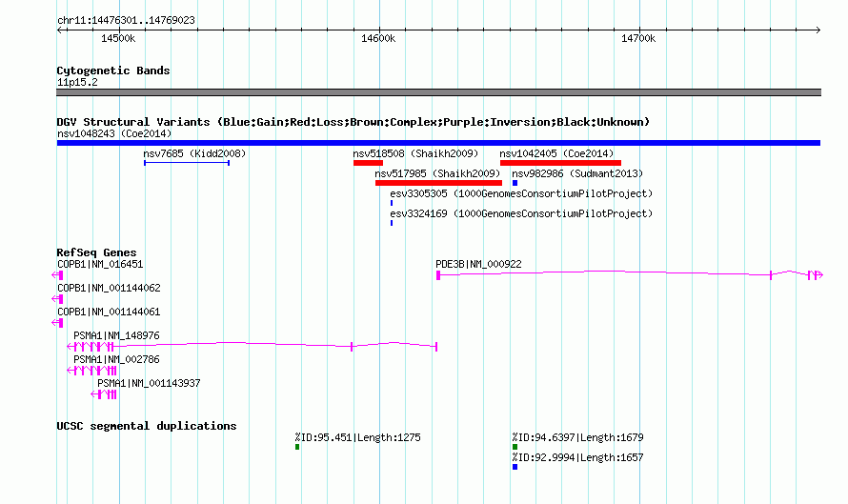
Task: Open the nsv518508 (Shaikh2009) label
Action: 415,153
